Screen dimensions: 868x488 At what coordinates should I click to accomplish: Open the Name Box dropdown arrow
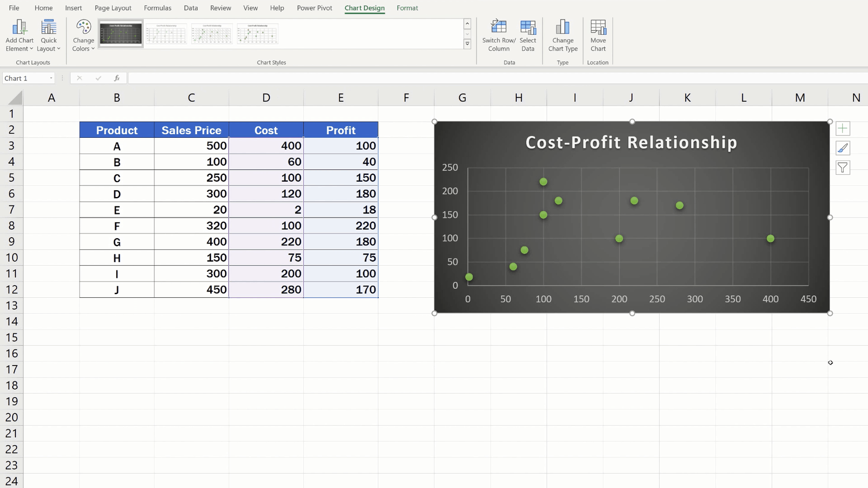click(x=51, y=78)
